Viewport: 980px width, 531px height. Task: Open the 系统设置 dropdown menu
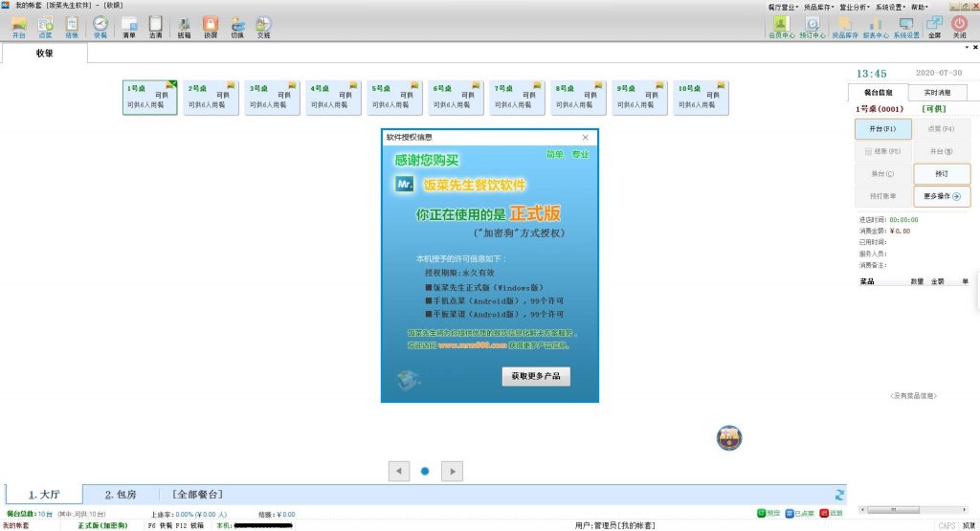(x=891, y=7)
